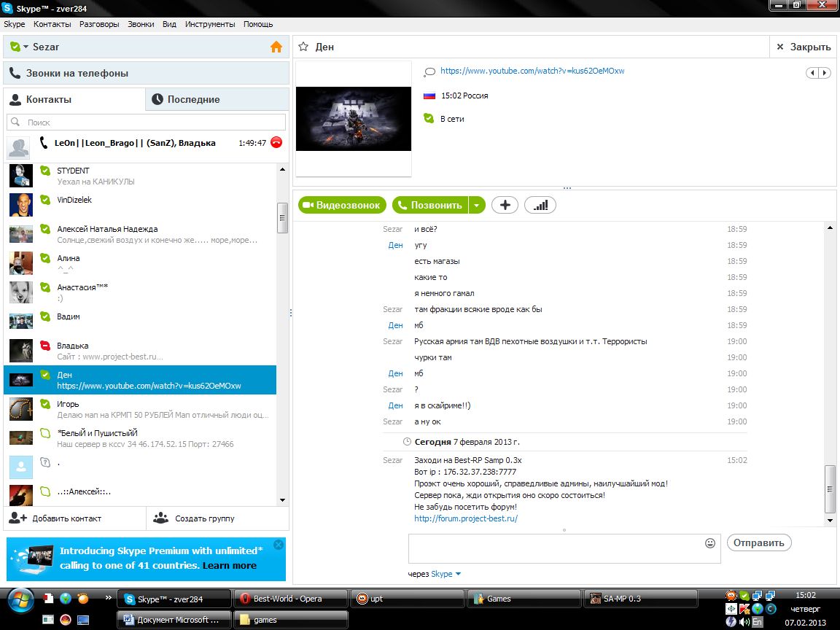Select contact Анастасия™*
The width and height of the screenshot is (840, 630).
[x=140, y=292]
